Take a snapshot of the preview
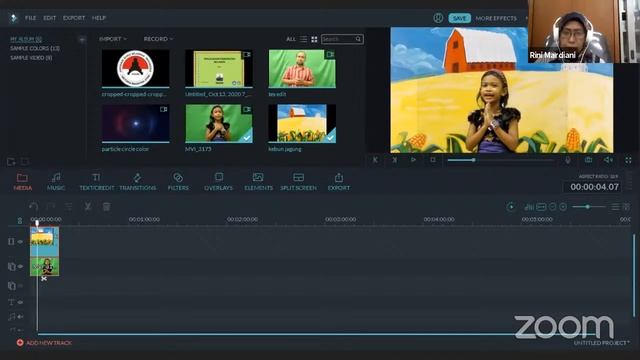This screenshot has width=640, height=360. click(588, 160)
